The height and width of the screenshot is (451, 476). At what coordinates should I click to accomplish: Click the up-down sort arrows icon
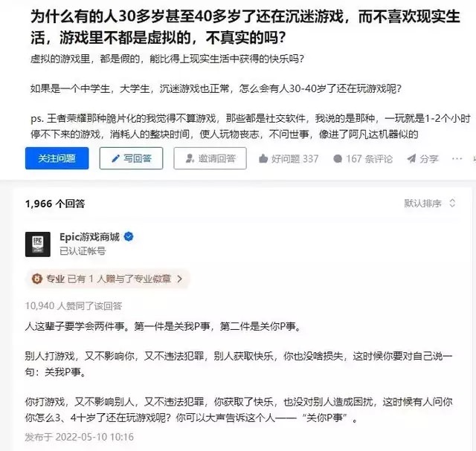tap(452, 203)
